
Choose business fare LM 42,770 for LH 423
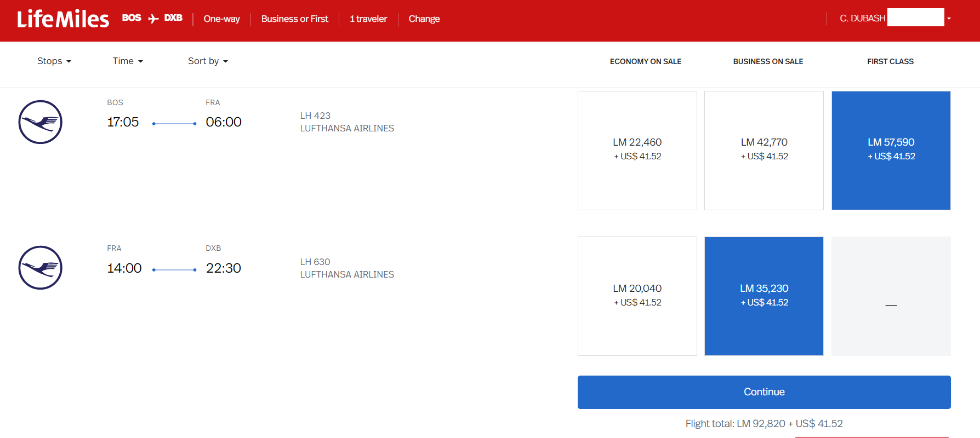[764, 151]
